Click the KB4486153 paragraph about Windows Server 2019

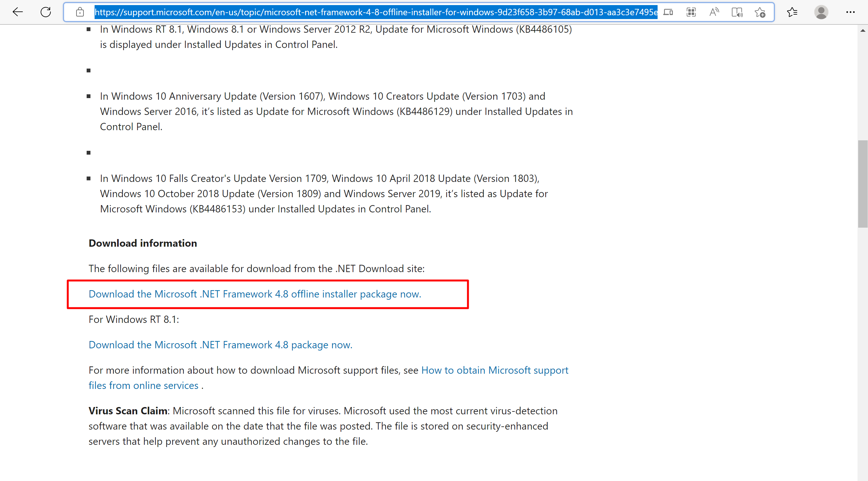324,193
